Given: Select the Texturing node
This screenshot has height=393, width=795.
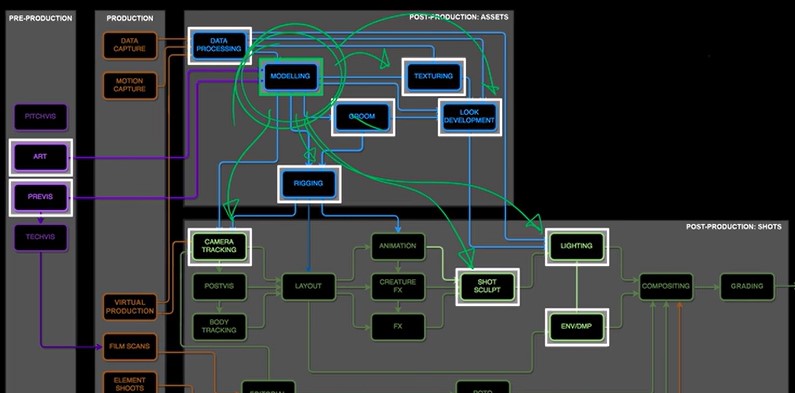Looking at the screenshot, I should pos(433,77).
